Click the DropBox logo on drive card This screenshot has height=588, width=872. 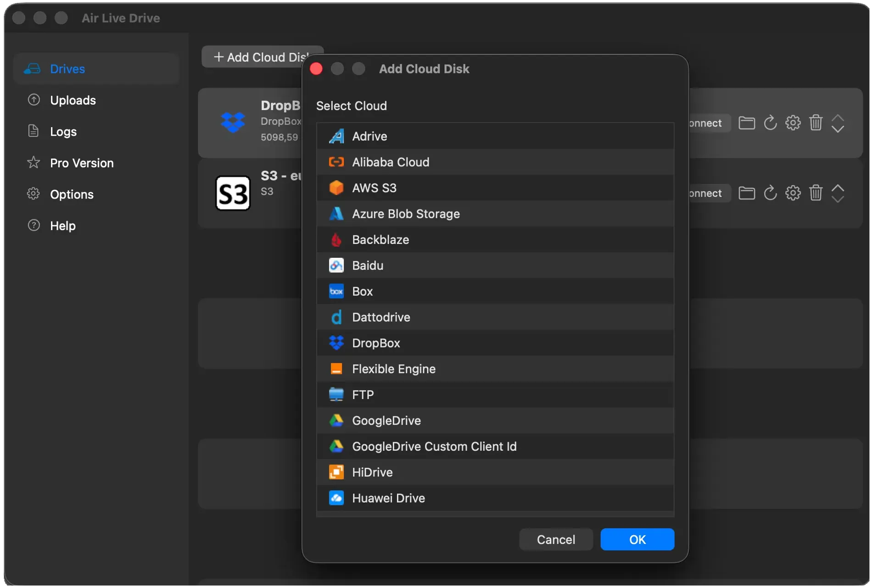233,122
